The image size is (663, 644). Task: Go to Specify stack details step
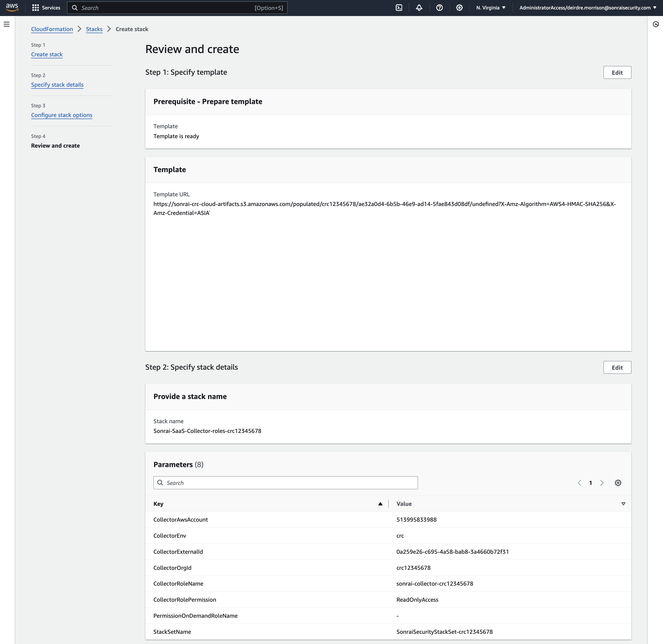click(x=57, y=85)
